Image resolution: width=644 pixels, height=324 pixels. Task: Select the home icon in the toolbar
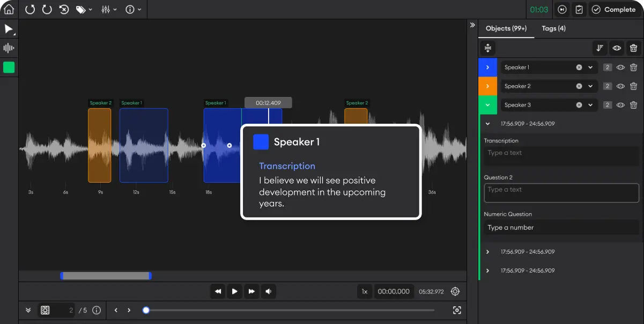(x=8, y=9)
